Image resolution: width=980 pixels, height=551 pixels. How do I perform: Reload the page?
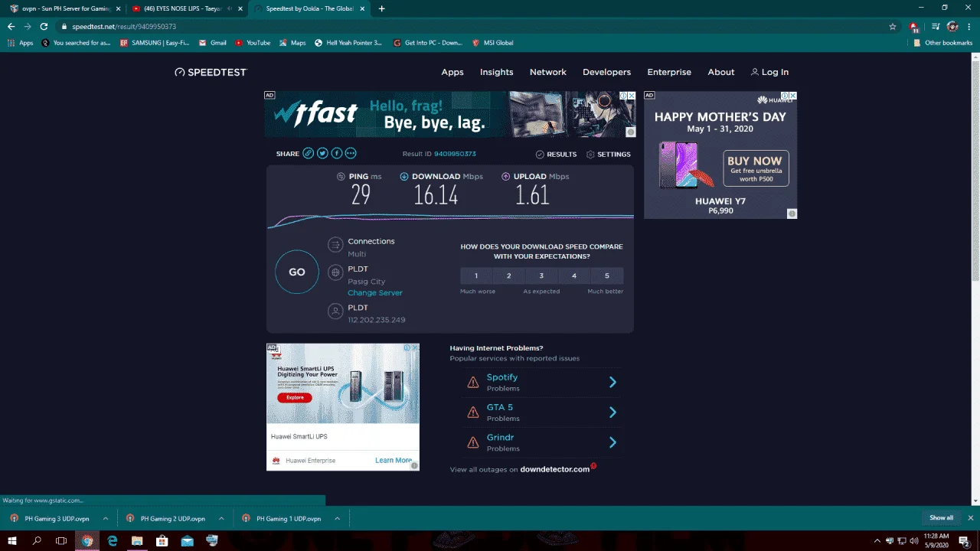(x=44, y=26)
